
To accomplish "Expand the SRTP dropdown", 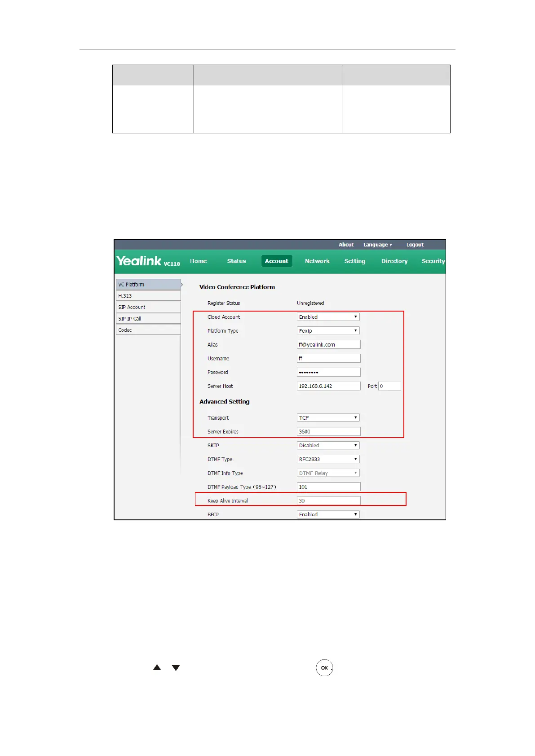I will tap(328, 445).
